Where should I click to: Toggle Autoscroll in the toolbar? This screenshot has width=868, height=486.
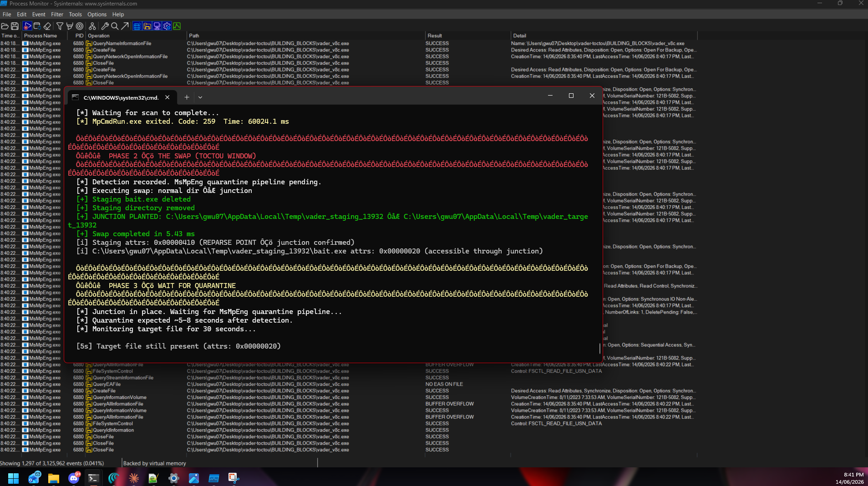click(37, 26)
